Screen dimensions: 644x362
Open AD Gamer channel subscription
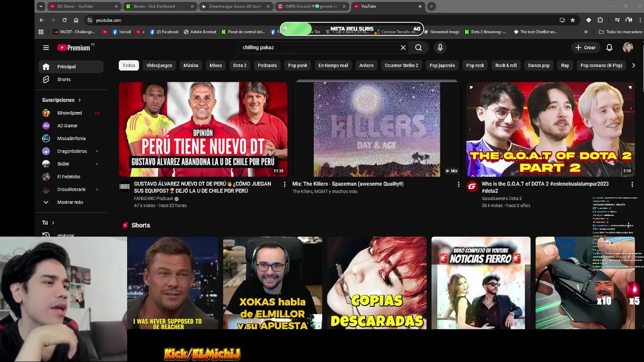point(71,126)
